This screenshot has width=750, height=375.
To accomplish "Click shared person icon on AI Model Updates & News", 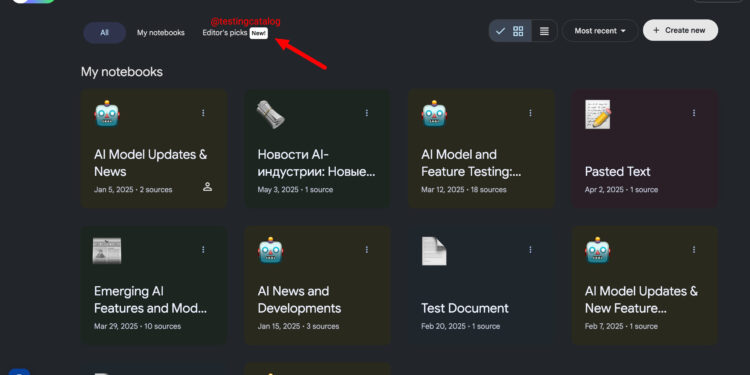I will pyautogui.click(x=208, y=187).
